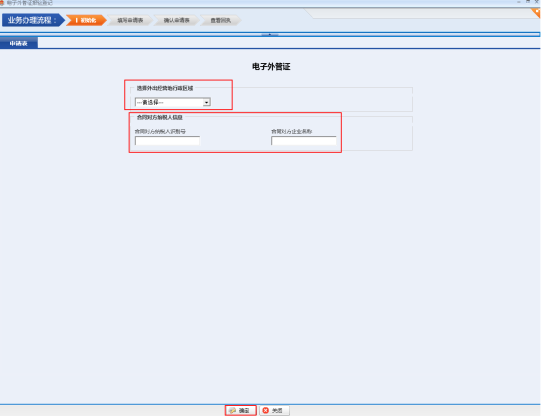The width and height of the screenshot is (554, 416).
Task: Open the 查看回执 workflow step
Action: click(220, 20)
